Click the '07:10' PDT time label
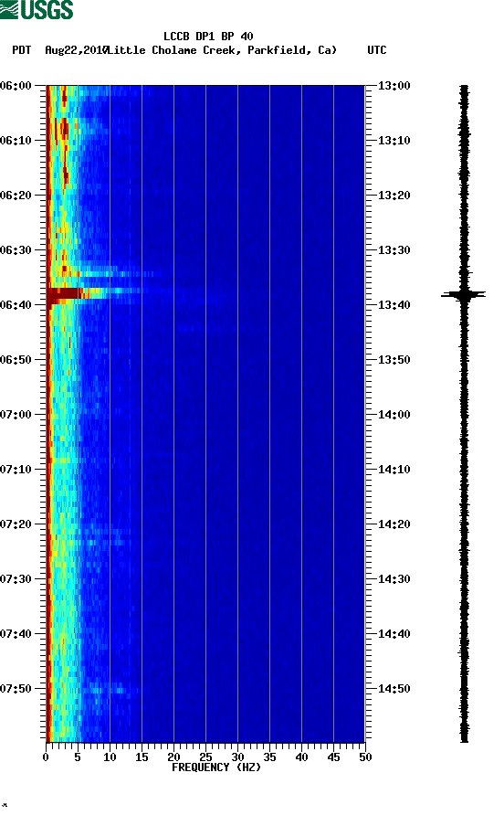Image resolution: width=504 pixels, height=815 pixels. click(x=16, y=470)
